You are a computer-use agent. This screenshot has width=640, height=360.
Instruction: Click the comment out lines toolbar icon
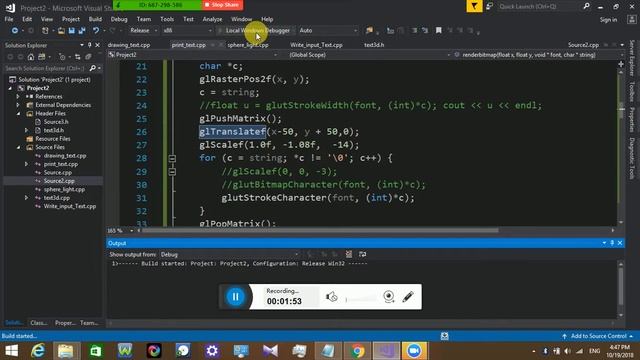(x=414, y=31)
